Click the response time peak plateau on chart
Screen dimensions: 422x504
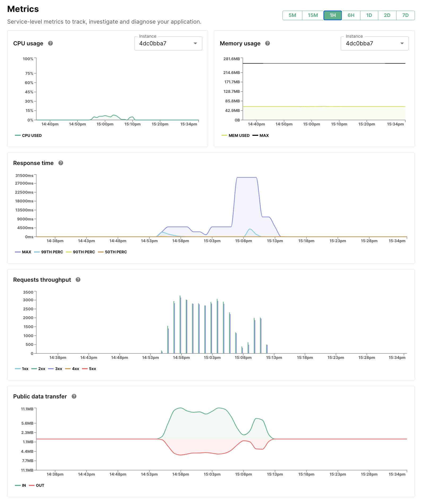[247, 177]
